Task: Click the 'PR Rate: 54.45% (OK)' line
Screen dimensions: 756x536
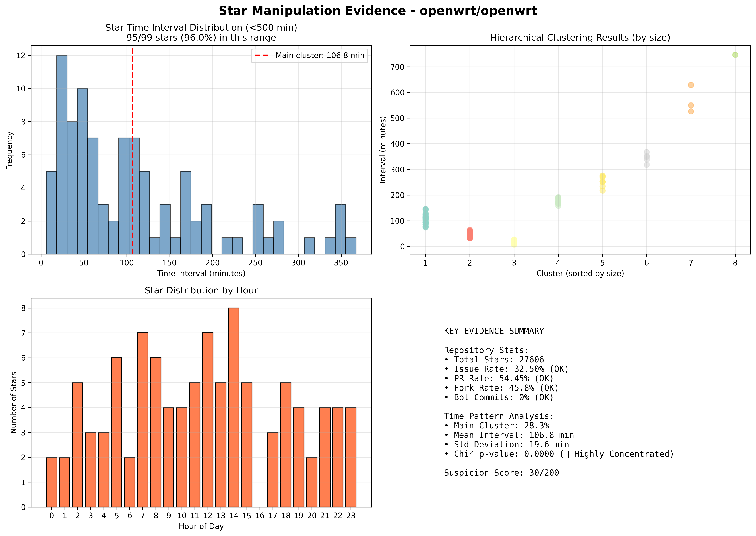Action: tap(499, 379)
